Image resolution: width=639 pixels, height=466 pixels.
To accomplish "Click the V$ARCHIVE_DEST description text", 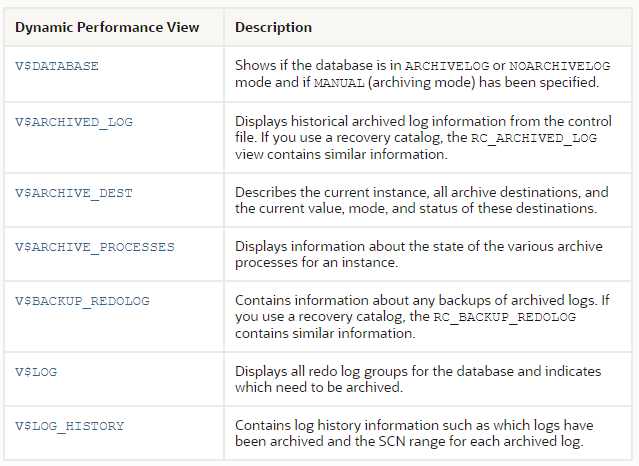I will pos(422,200).
